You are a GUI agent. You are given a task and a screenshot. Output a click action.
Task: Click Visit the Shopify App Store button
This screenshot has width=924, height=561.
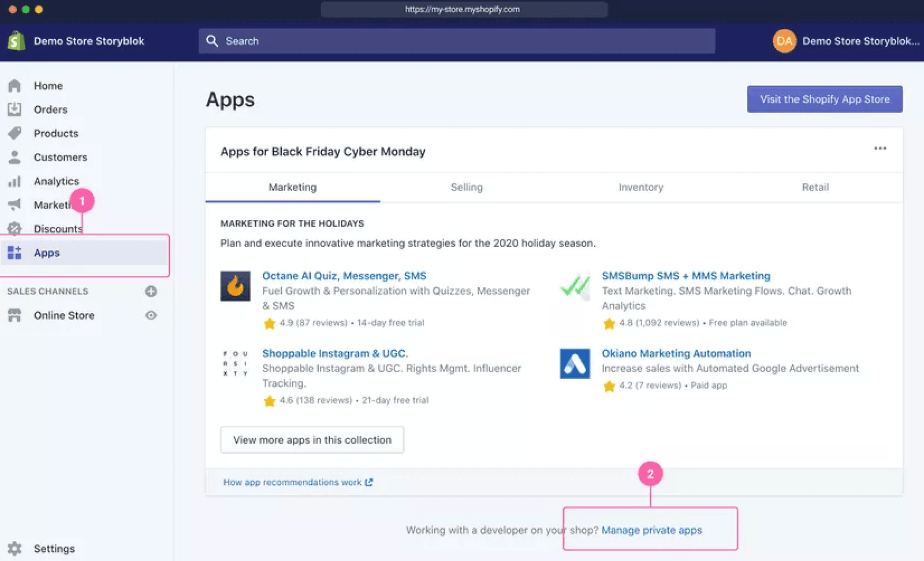[825, 99]
